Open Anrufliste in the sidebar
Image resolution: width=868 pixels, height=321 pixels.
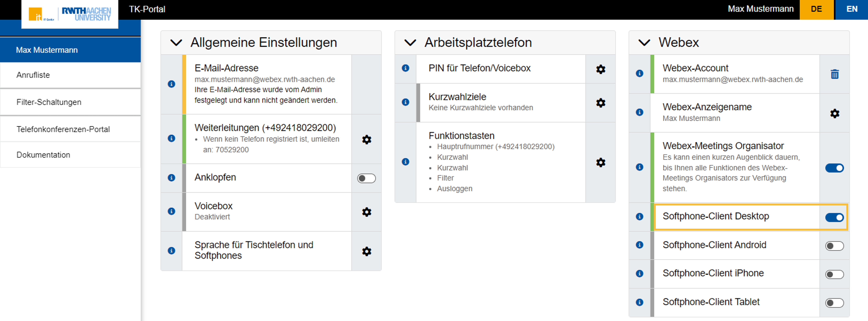[x=33, y=75]
